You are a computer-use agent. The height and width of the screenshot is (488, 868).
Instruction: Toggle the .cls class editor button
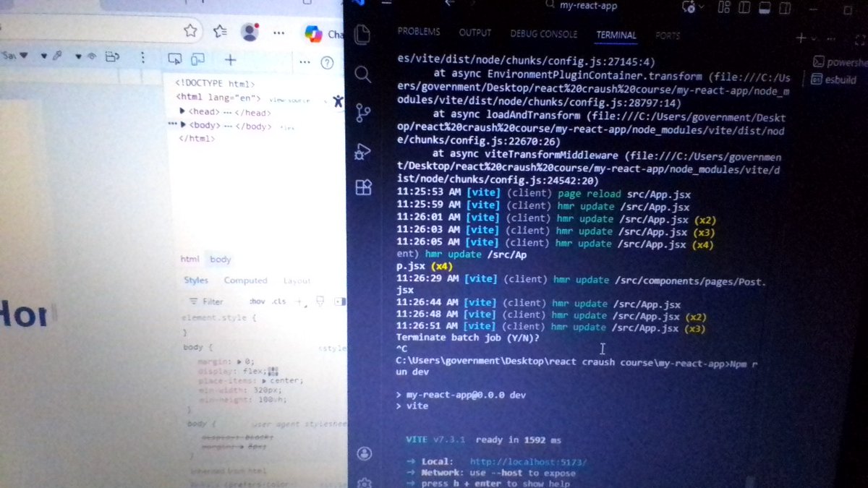pos(278,301)
